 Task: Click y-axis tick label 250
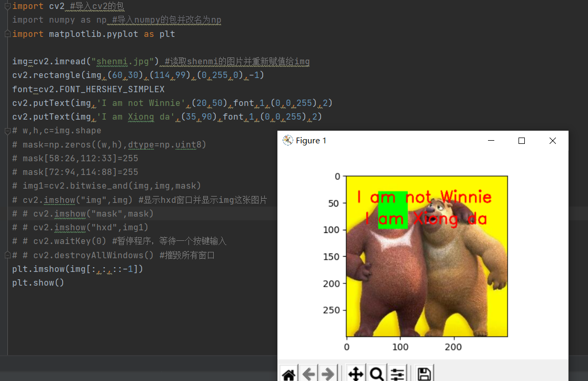[331, 310]
